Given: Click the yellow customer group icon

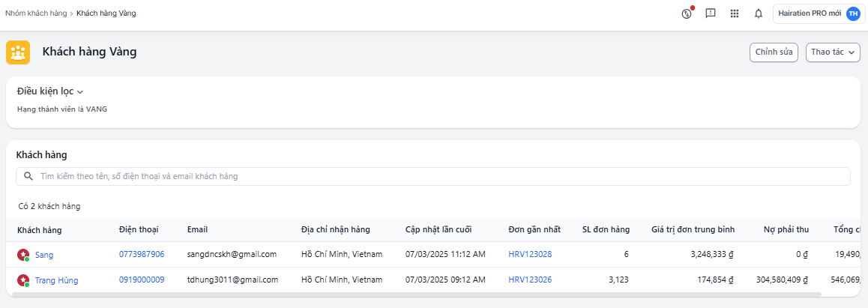Looking at the screenshot, I should tap(18, 52).
